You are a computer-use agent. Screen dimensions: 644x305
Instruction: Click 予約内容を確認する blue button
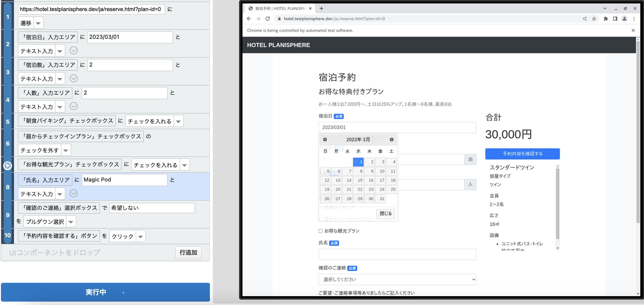click(x=522, y=154)
